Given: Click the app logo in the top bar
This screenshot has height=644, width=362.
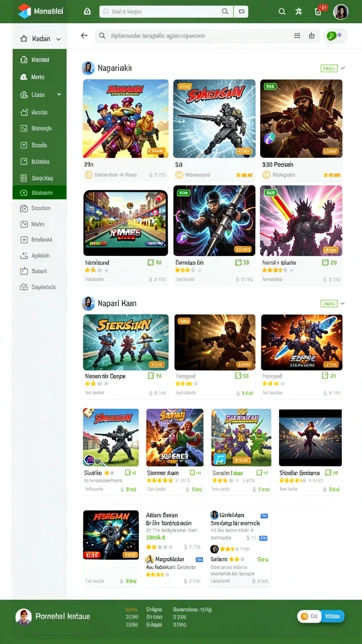Looking at the screenshot, I should pyautogui.click(x=25, y=11).
